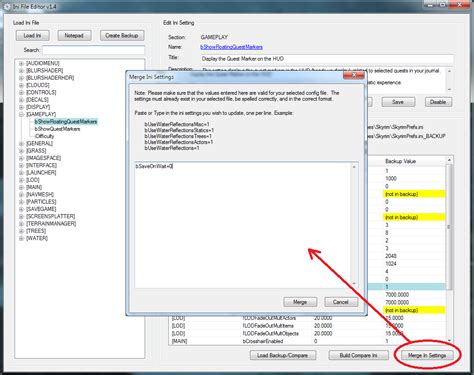Expand the [TERRAINMANAGER] tree section
This screenshot has width=474, height=375.
pos(21,224)
